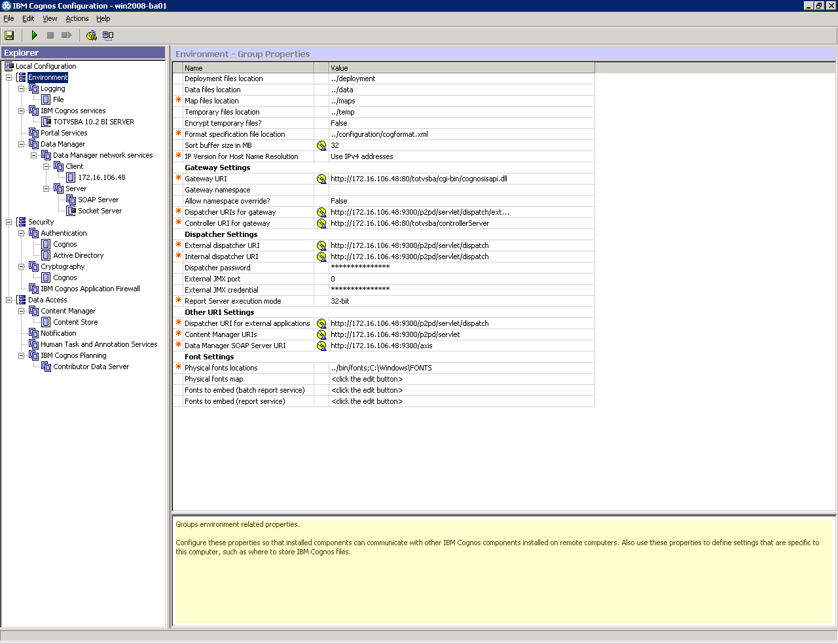
Task: Save the configuration with the floppy disk icon
Action: click(x=9, y=35)
